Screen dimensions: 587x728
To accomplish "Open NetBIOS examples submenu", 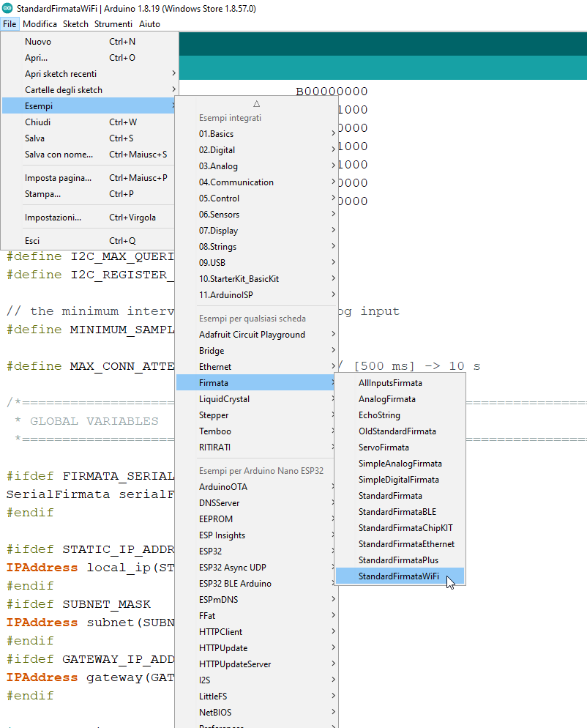I will [257, 712].
